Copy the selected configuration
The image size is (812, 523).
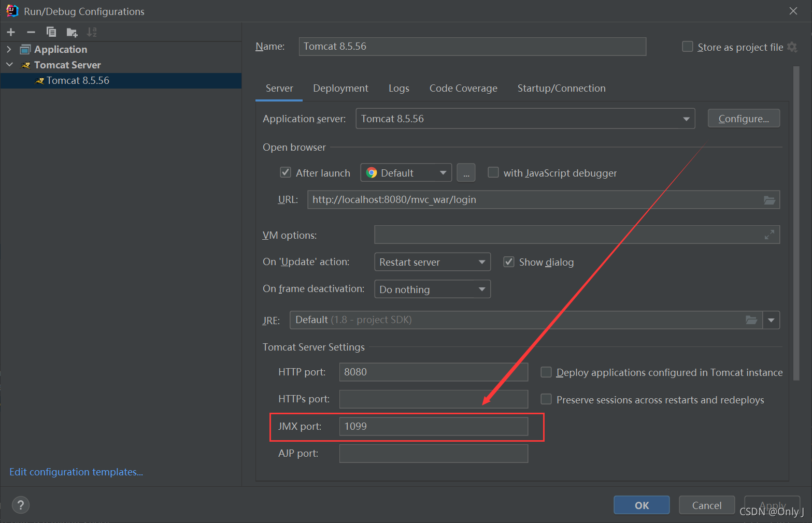click(x=51, y=32)
